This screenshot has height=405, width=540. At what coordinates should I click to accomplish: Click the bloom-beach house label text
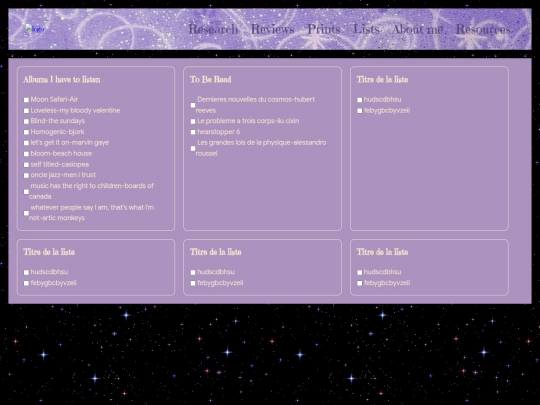point(61,154)
